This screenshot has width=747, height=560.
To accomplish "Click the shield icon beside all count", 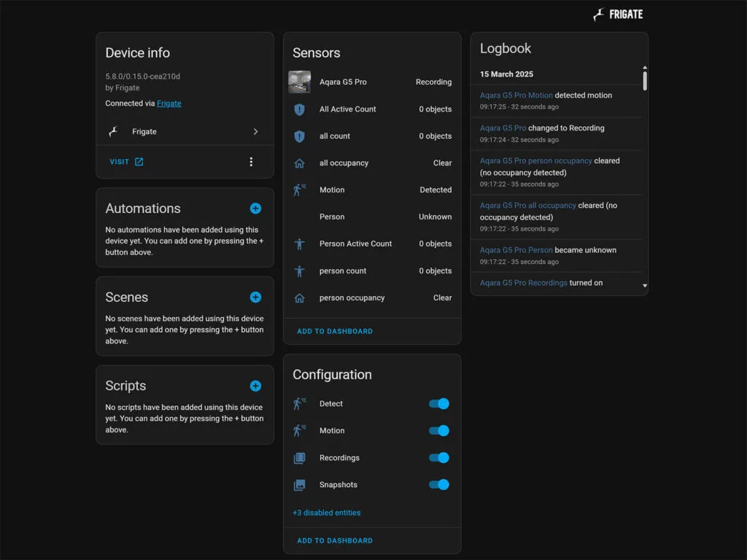I will (x=299, y=136).
